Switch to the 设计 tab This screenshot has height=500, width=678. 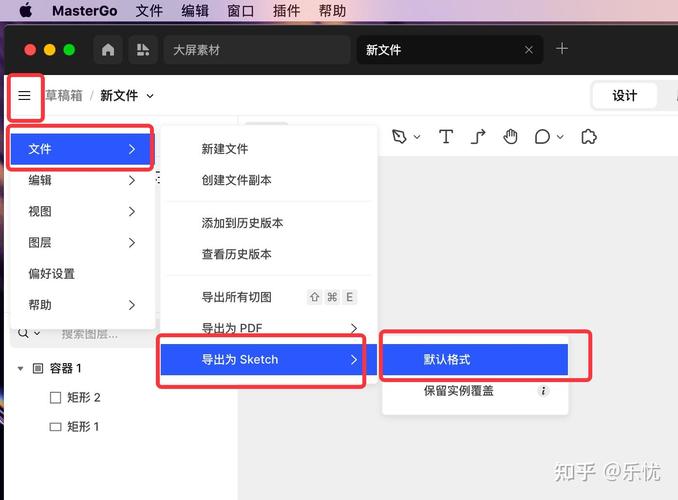[625, 96]
